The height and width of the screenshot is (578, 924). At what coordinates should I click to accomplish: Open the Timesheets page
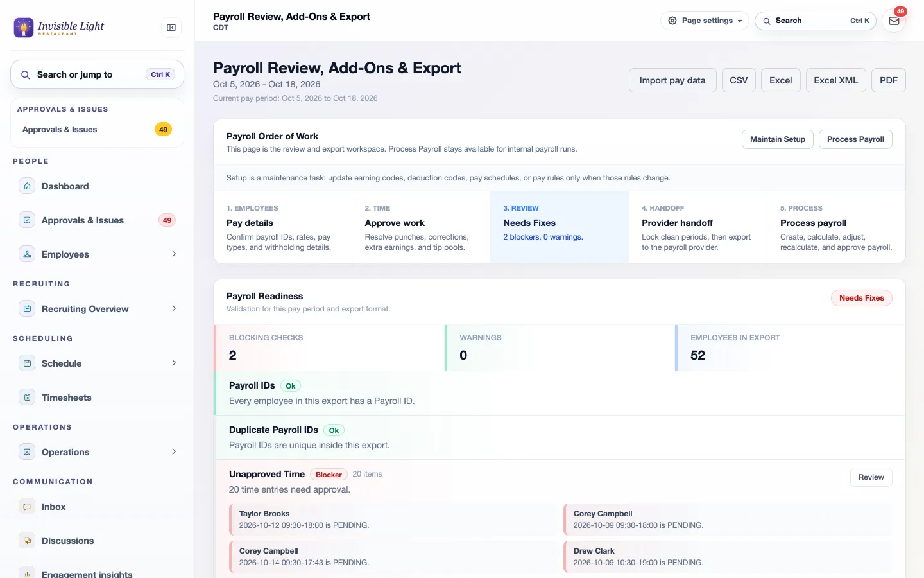[x=98, y=398]
